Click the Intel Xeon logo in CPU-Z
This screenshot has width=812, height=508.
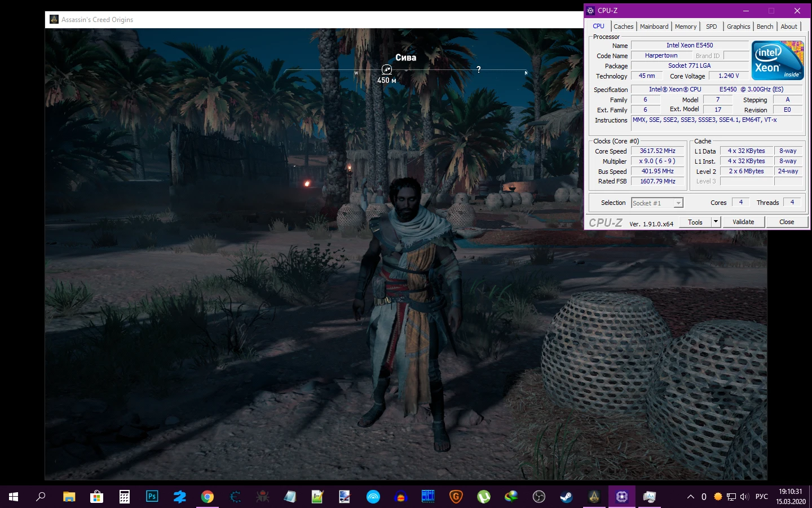[778, 60]
